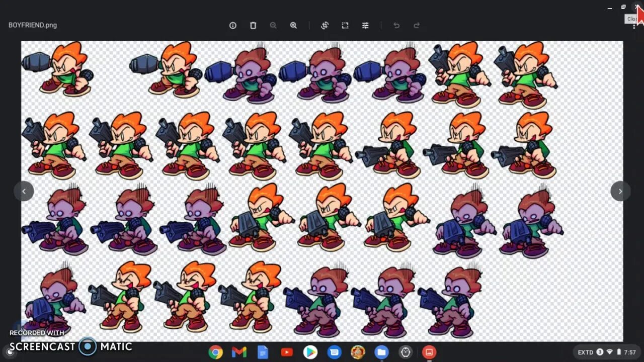Image resolution: width=644 pixels, height=362 pixels.
Task: Open the notification count badge
Action: point(600,352)
